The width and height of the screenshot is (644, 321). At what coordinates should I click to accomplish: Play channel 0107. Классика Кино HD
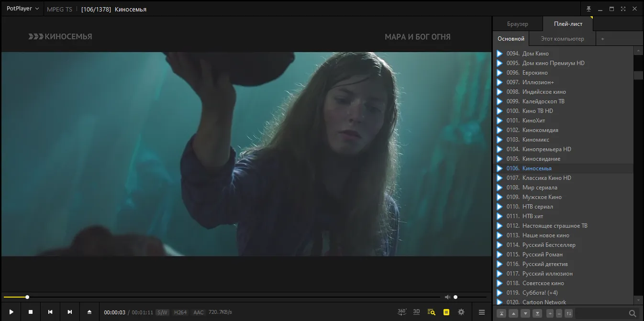click(563, 178)
